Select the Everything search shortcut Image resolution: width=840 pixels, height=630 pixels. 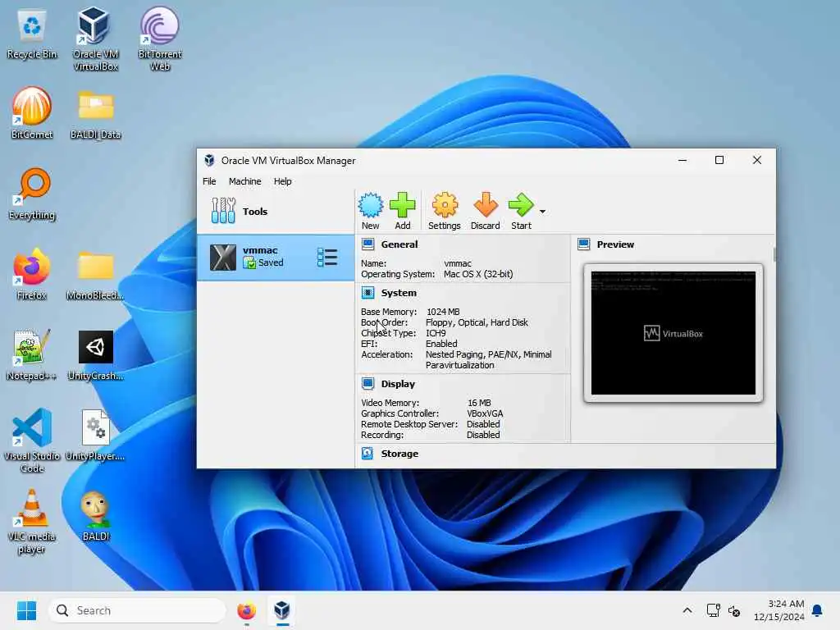32,194
